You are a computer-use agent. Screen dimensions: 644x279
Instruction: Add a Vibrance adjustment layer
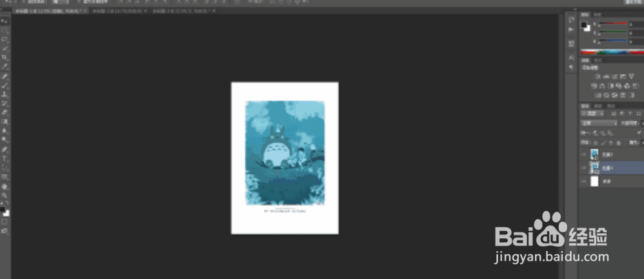tap(631, 76)
